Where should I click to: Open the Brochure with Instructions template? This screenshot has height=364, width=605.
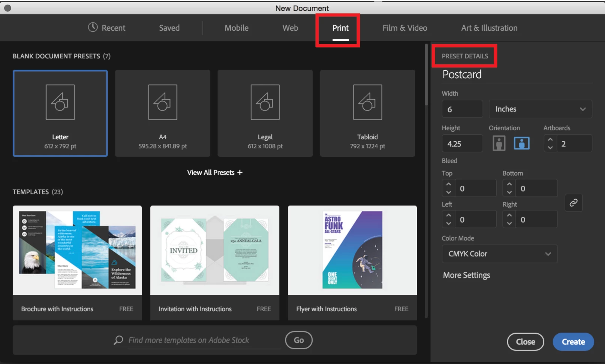[77, 263]
